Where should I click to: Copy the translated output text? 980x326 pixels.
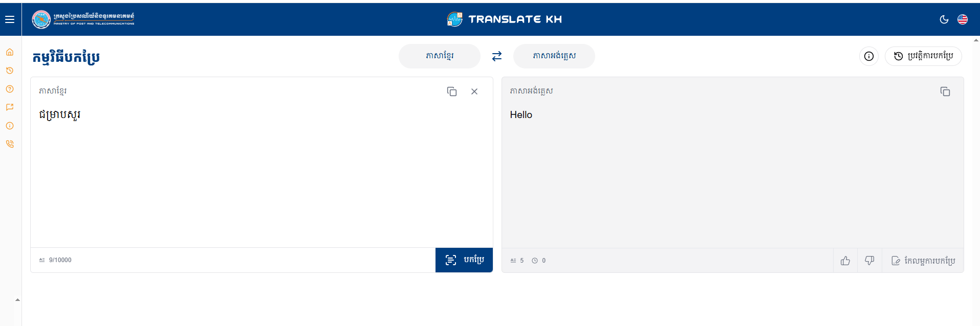click(945, 91)
